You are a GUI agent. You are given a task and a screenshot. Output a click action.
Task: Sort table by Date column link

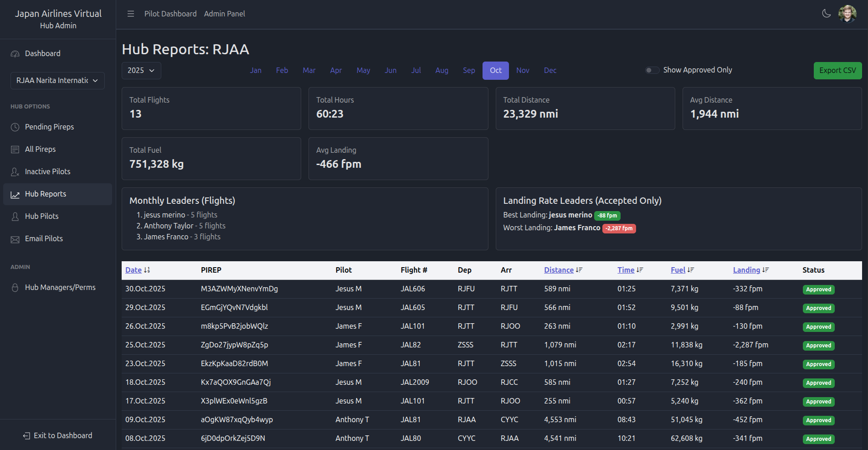point(134,270)
